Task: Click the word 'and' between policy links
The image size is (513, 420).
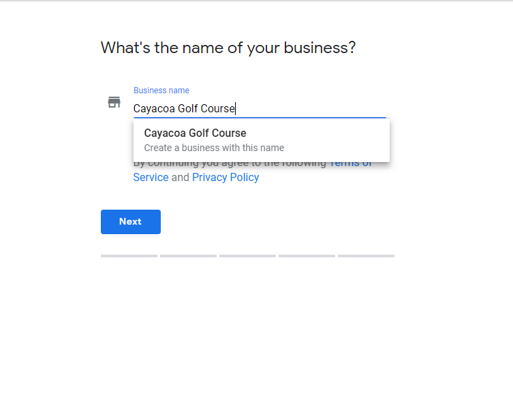Action: (x=181, y=177)
